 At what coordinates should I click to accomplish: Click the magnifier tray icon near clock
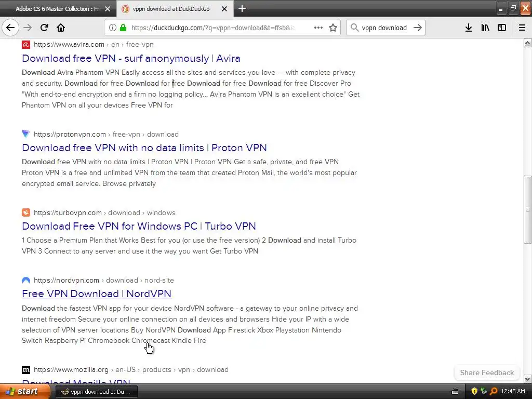tap(494, 392)
